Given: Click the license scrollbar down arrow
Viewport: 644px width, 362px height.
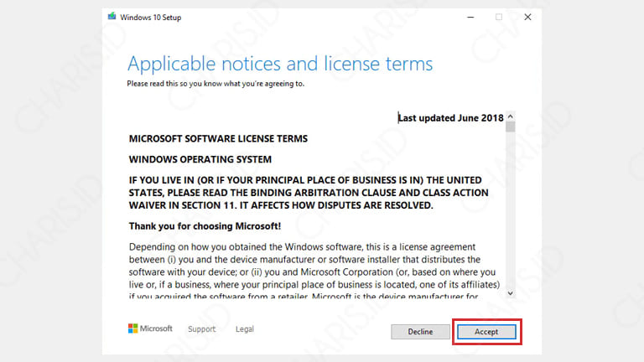Looking at the screenshot, I should point(510,293).
